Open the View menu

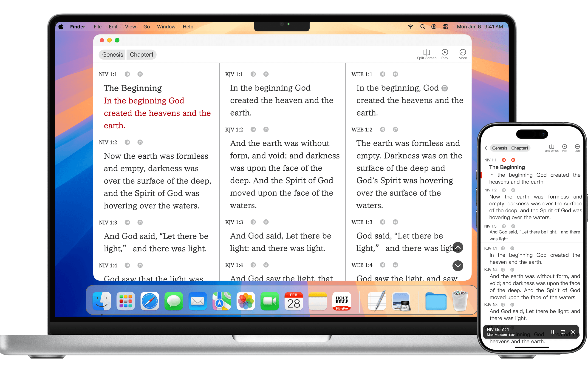point(130,26)
